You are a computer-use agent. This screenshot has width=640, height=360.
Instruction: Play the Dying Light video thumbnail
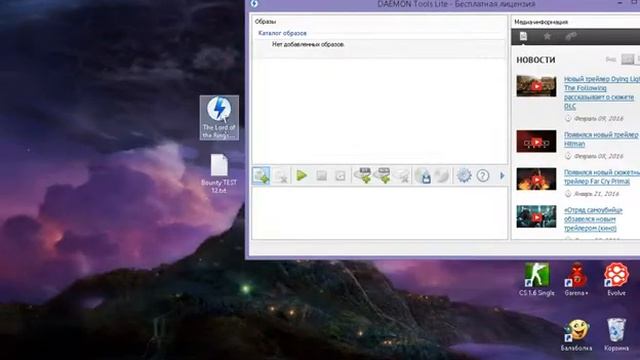(536, 86)
